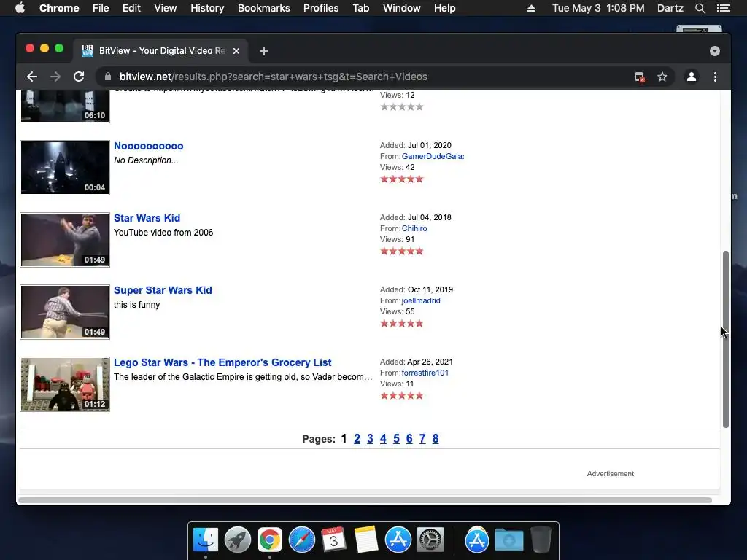Click the Star Wars Kid thumbnail

[65, 240]
